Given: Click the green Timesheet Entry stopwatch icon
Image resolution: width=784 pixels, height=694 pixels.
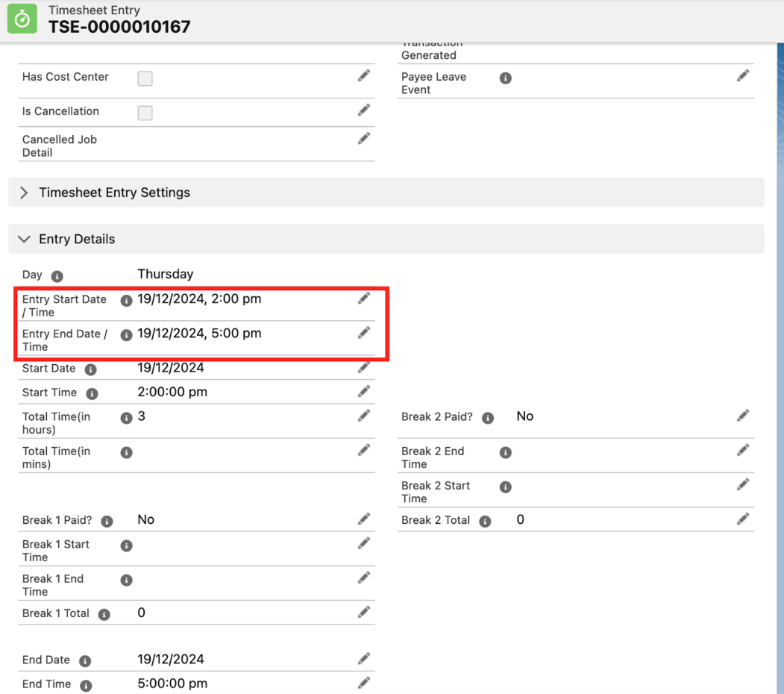Looking at the screenshot, I should tap(22, 19).
